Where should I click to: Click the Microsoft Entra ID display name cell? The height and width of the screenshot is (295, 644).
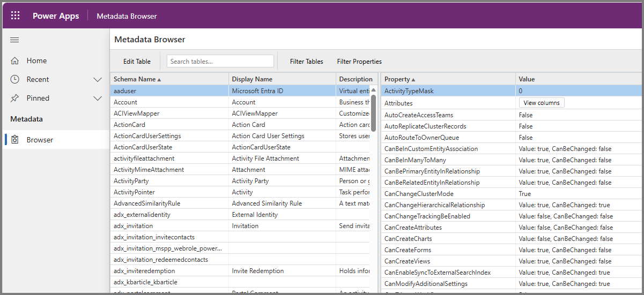tap(282, 91)
